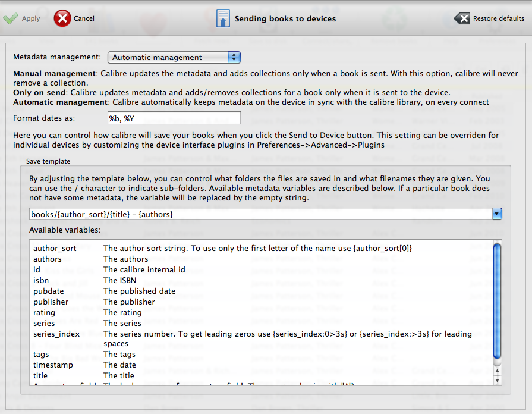Select the authors variable name
532x414 pixels.
coord(47,259)
